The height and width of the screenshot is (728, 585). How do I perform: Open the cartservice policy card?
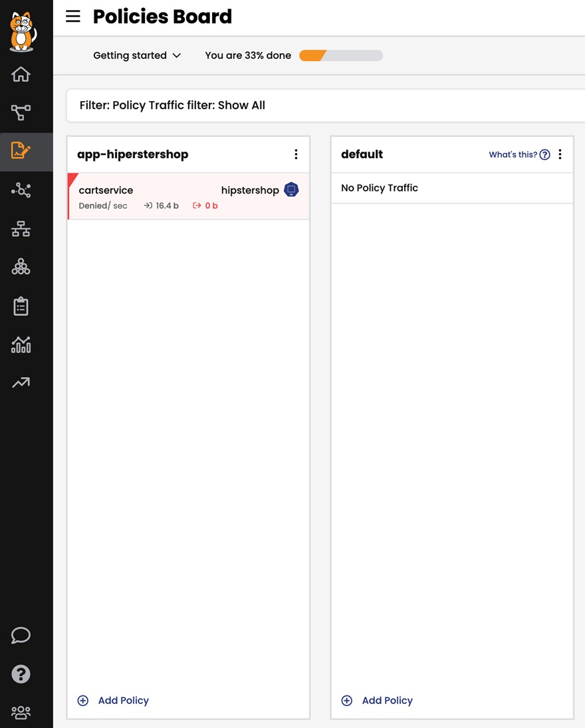[x=189, y=196]
